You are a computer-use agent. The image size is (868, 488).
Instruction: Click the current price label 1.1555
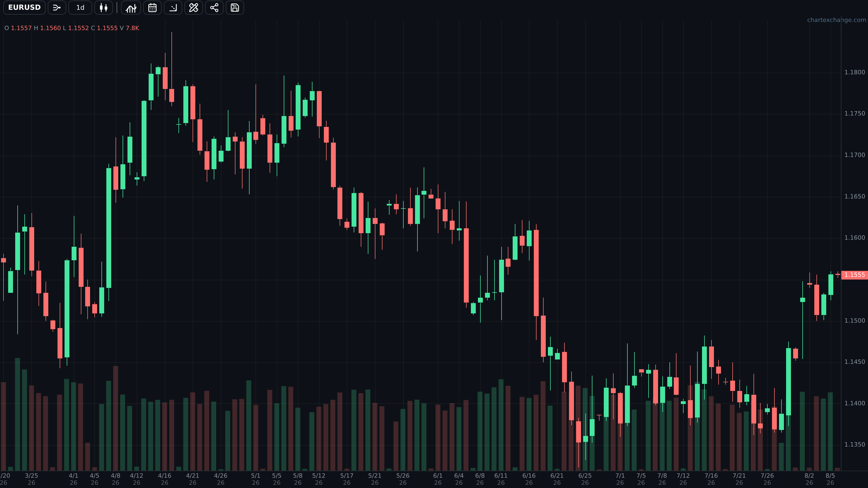point(854,275)
